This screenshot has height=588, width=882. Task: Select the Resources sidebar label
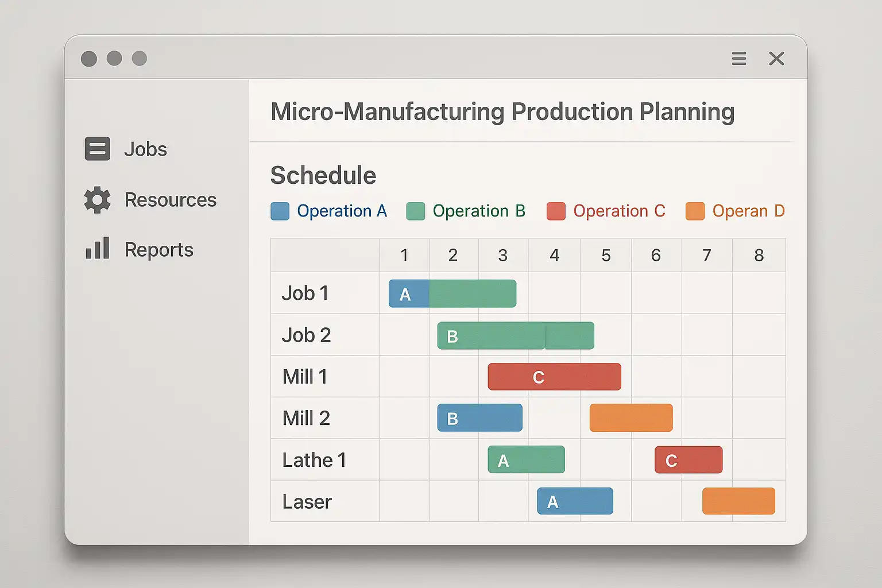point(170,200)
